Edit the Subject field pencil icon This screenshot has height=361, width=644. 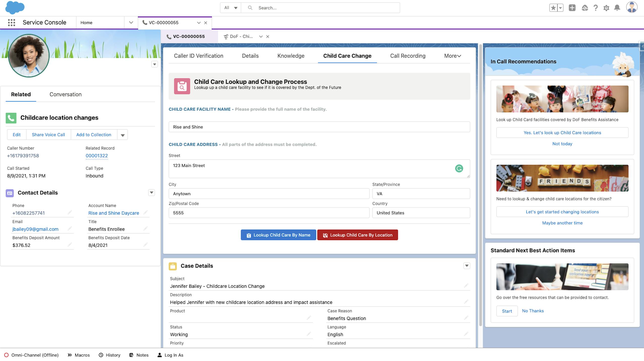click(466, 286)
